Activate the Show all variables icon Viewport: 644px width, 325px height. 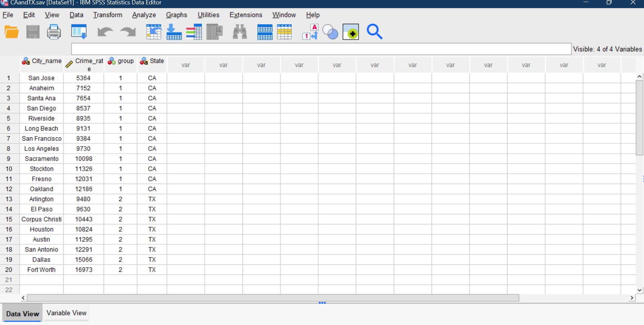point(350,32)
